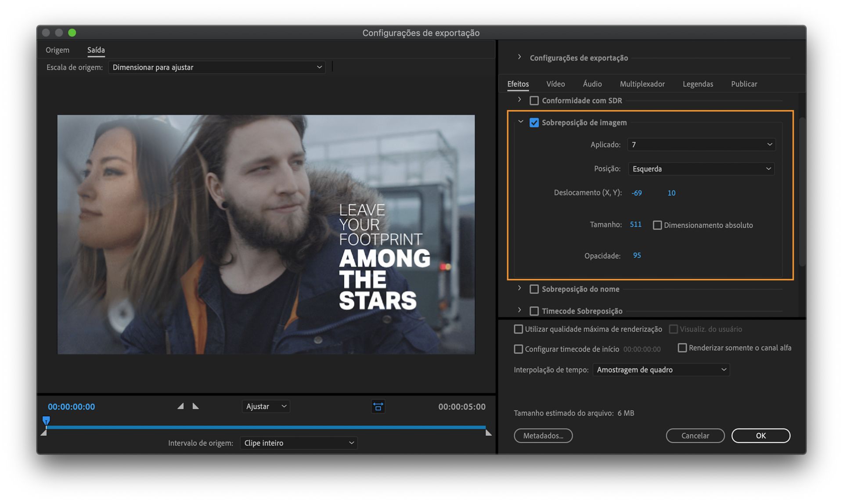Click the green window zoom button
The width and height of the screenshot is (843, 504).
point(72,33)
